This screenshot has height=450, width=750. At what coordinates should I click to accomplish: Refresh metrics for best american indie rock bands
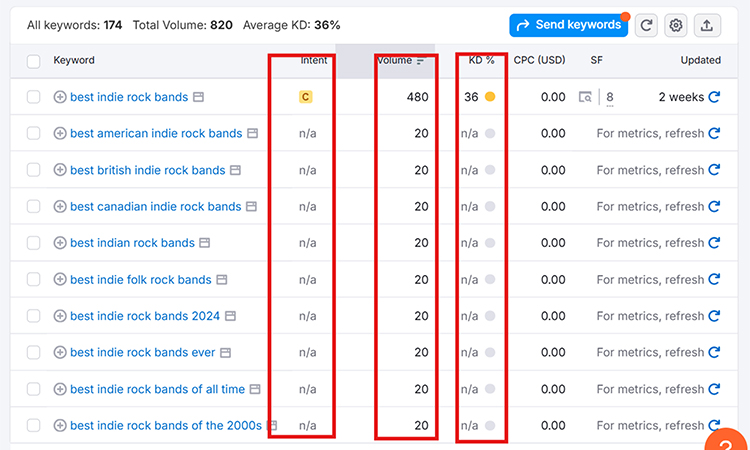click(714, 133)
